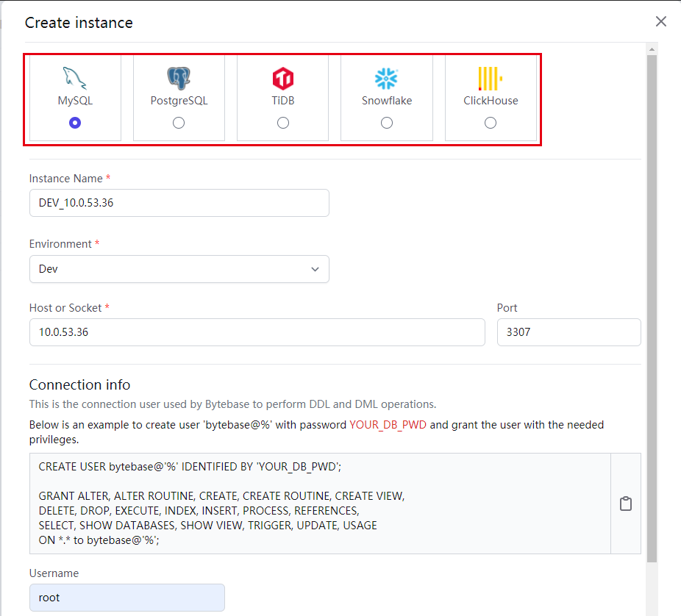The width and height of the screenshot is (681, 616).
Task: Click the Create instance title
Action: 79,23
